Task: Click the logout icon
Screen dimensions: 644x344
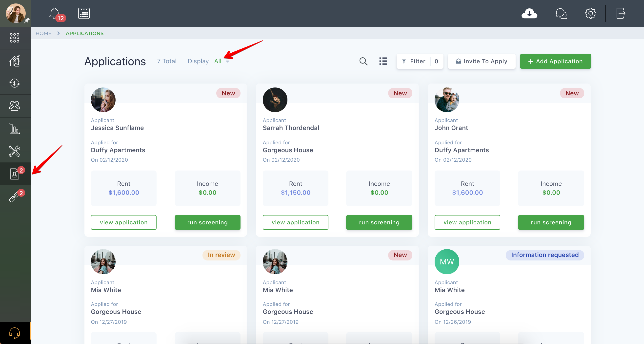Action: pyautogui.click(x=621, y=14)
